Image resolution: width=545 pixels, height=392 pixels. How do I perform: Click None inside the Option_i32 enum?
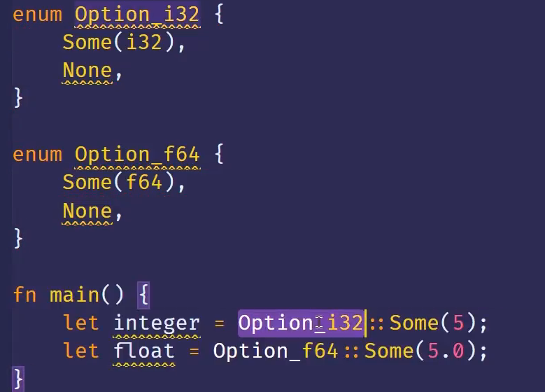tap(87, 71)
